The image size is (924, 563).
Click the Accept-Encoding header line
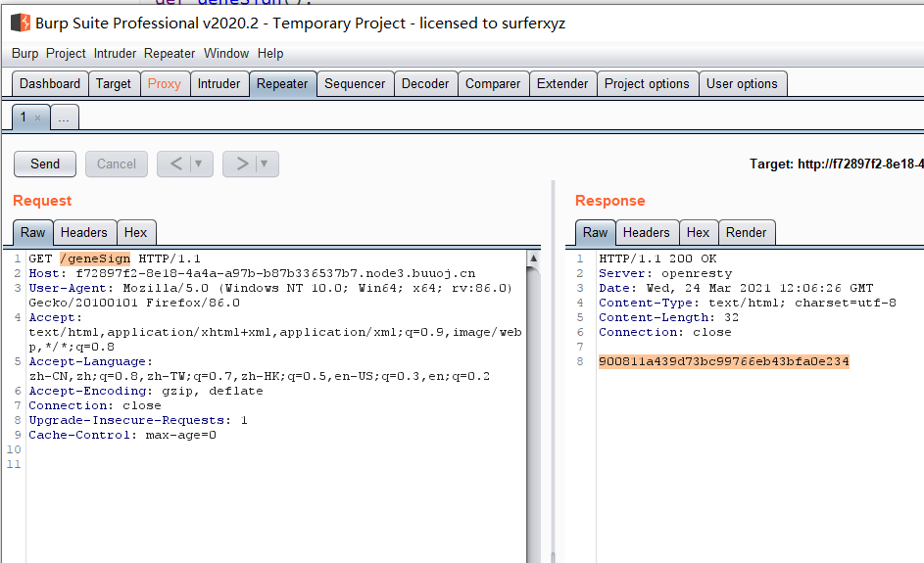coord(146,391)
